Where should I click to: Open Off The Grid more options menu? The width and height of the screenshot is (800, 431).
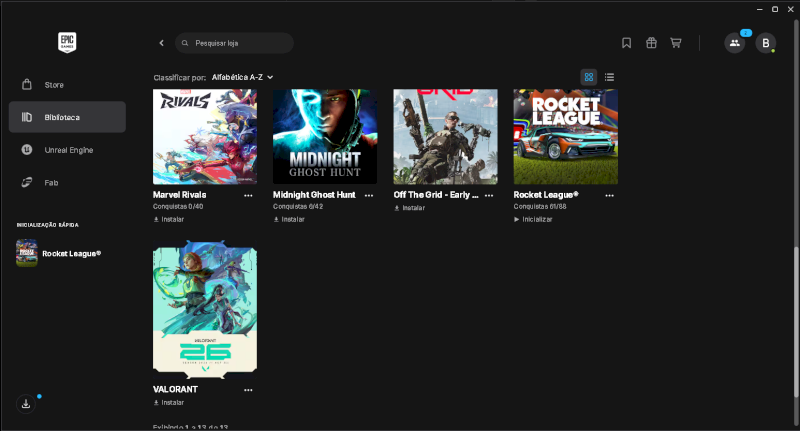[x=489, y=195]
